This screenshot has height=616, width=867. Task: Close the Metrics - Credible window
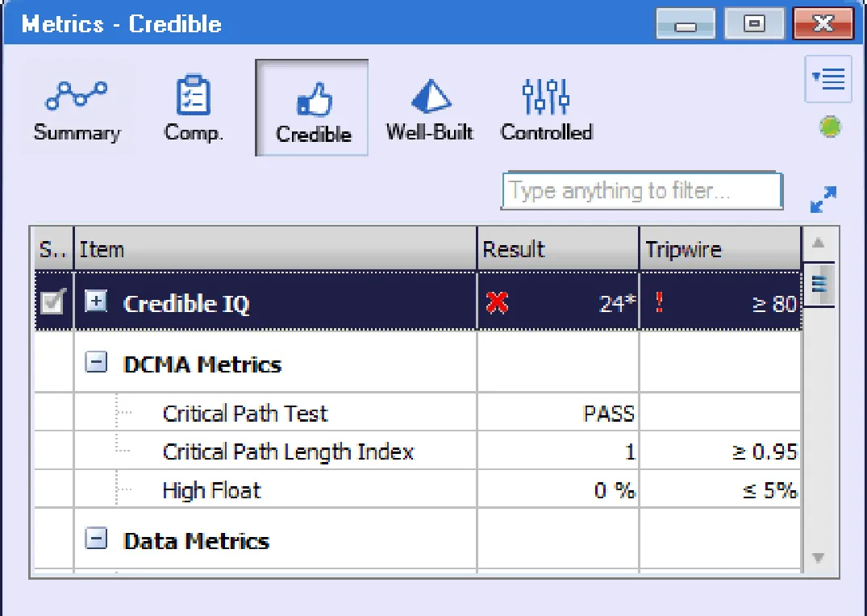click(x=823, y=23)
